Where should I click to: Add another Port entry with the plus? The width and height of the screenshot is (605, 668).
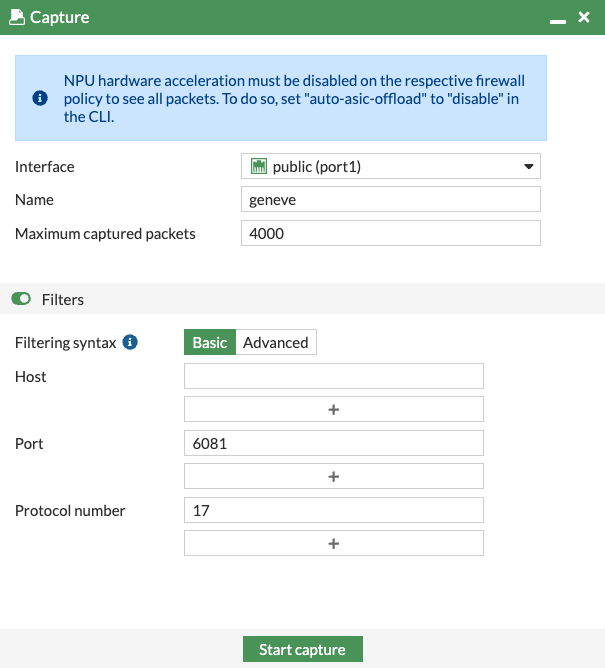334,476
